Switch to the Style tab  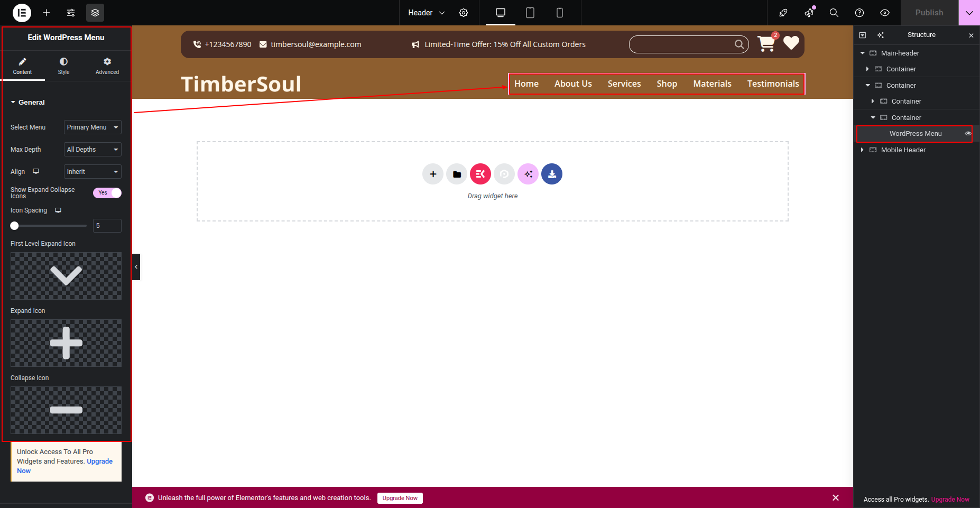[x=63, y=66]
